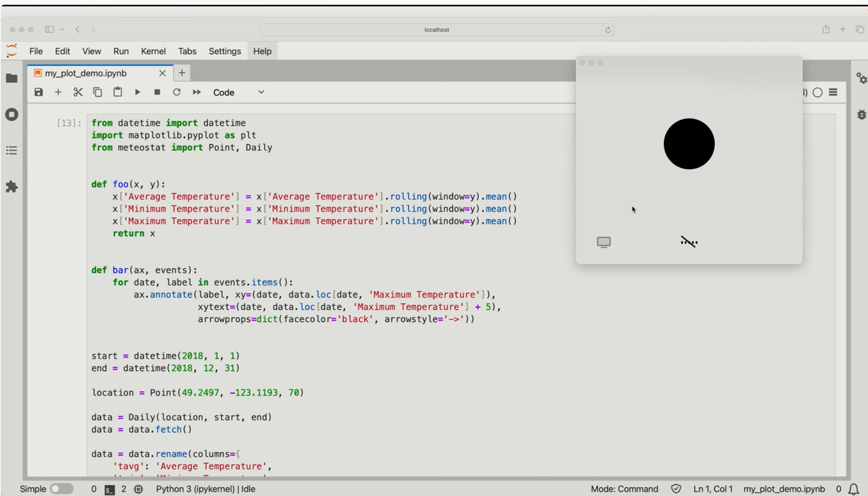Click the kernel status circle indicator
Viewport: 868px width, 496px height.
[x=818, y=92]
